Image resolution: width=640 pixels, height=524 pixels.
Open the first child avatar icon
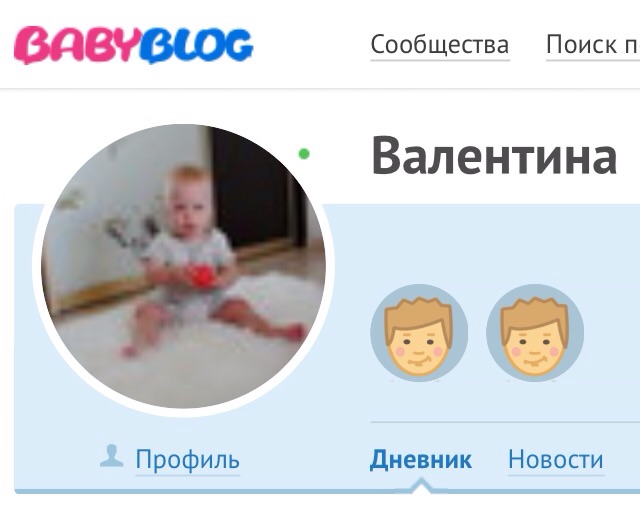click(x=419, y=333)
